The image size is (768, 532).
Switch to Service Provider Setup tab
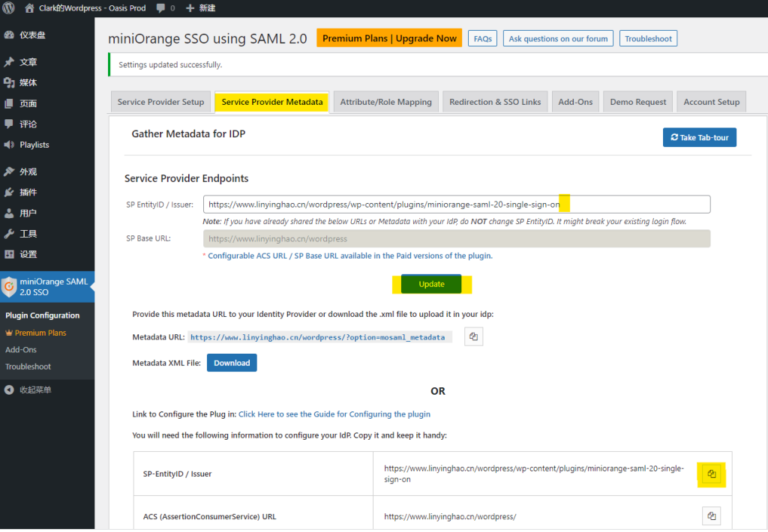160,102
